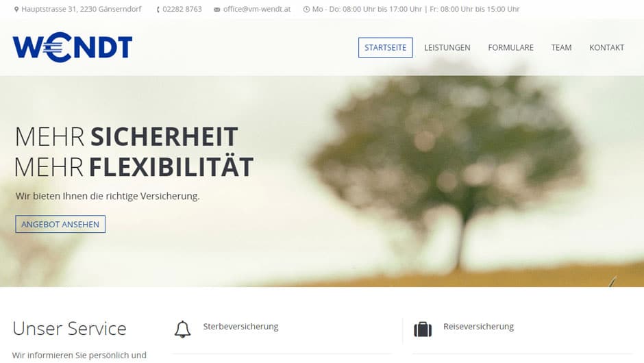Navigate to the Team page
Image resolution: width=644 pixels, height=363 pixels.
(562, 48)
